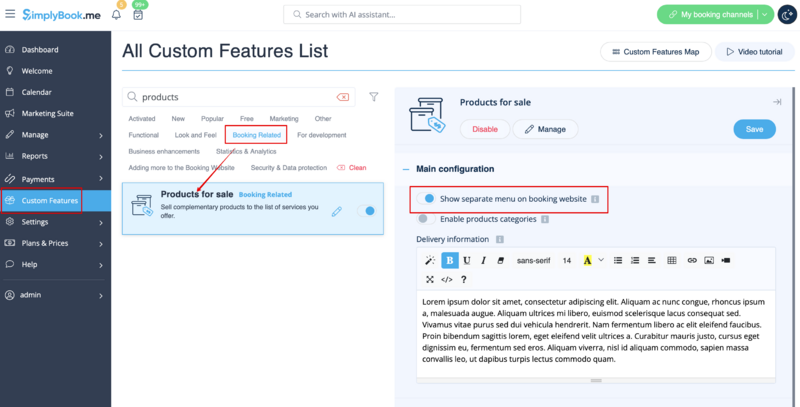Toggle the Products for sale feature switch
The width and height of the screenshot is (800, 407).
(x=367, y=211)
